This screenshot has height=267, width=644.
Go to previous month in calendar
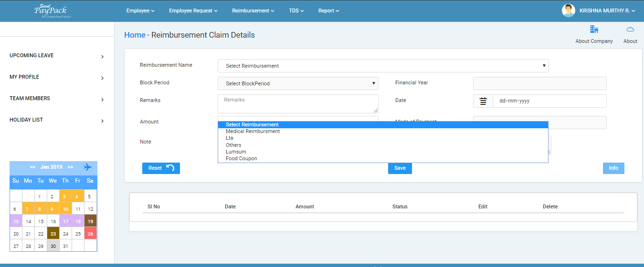[32, 167]
